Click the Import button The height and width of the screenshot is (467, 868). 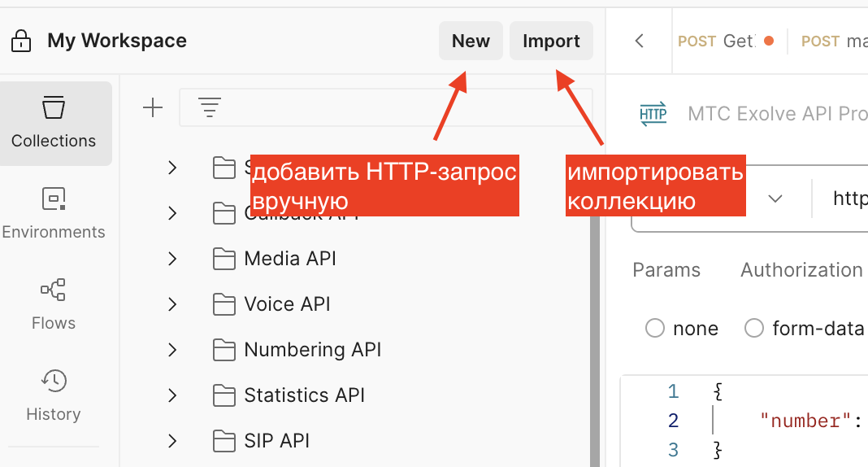[x=551, y=41]
